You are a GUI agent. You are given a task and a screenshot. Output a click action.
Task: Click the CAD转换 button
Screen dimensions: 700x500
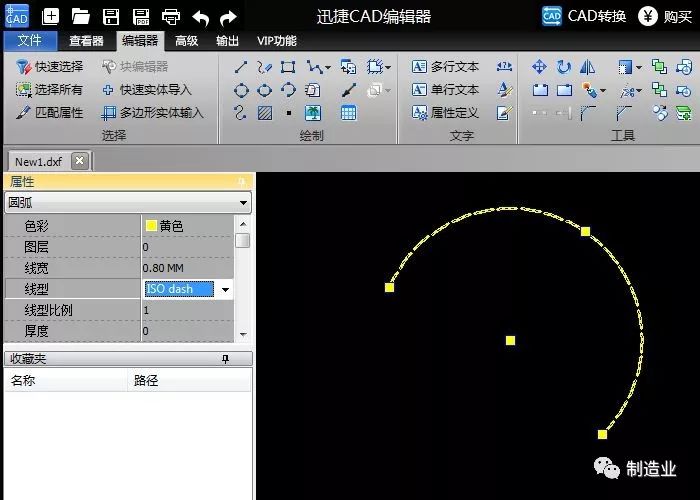coord(584,17)
